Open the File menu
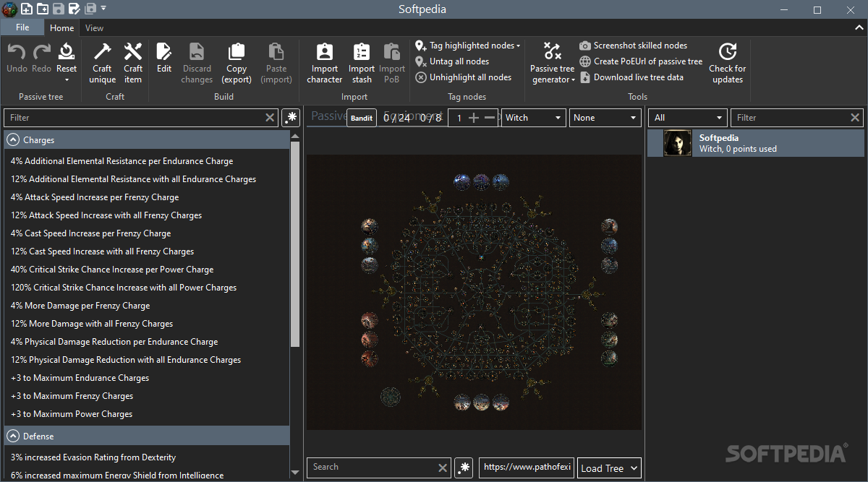Screen dimensions: 868x482 coord(22,27)
